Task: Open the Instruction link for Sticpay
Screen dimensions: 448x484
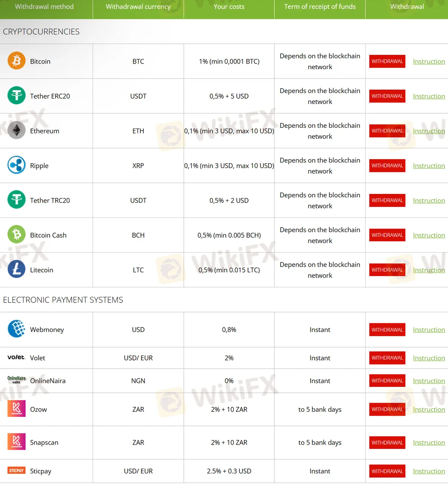Action: point(429,471)
